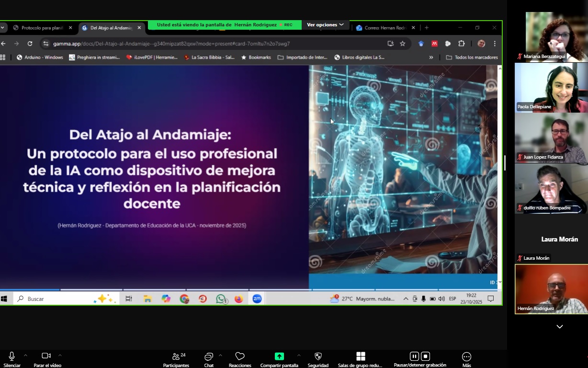This screenshot has height=368, width=588.
Task: Click green Compartir pantalla icon
Action: [279, 356]
